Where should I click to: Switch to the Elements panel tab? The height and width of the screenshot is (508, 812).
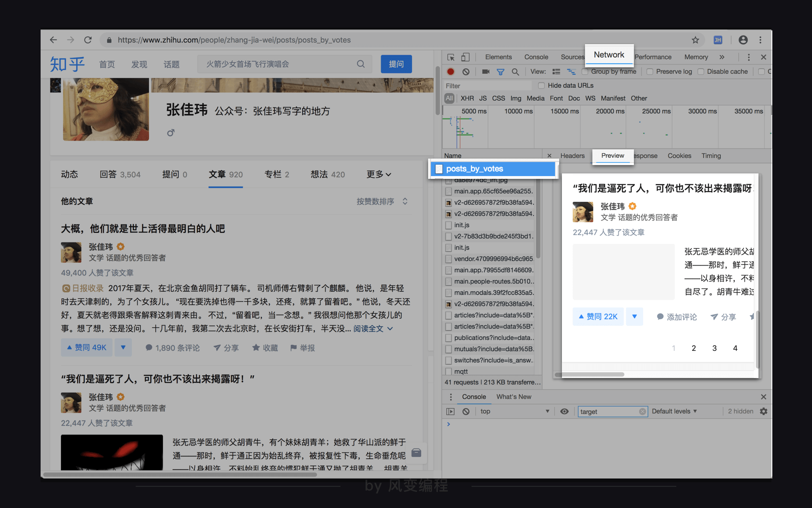coord(498,57)
